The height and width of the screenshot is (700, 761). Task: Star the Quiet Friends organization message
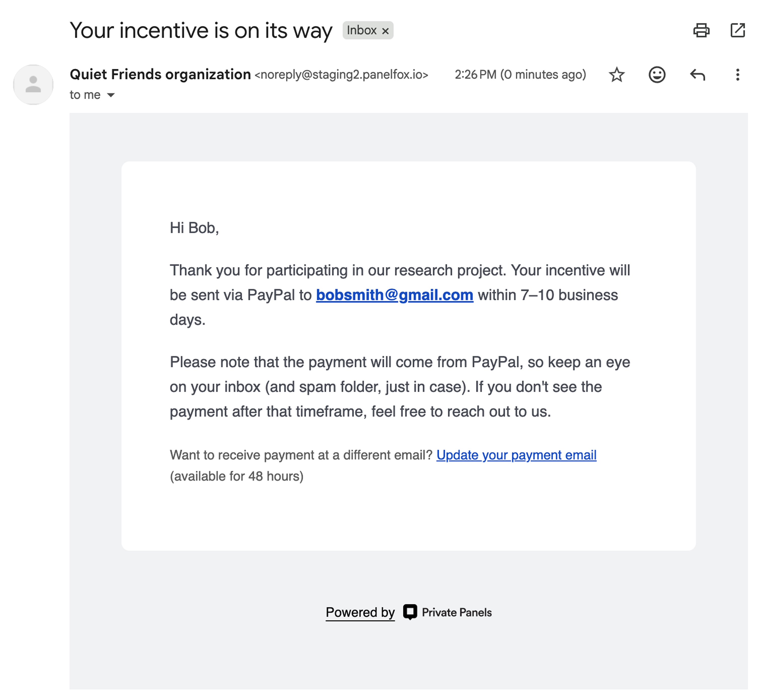pos(617,75)
